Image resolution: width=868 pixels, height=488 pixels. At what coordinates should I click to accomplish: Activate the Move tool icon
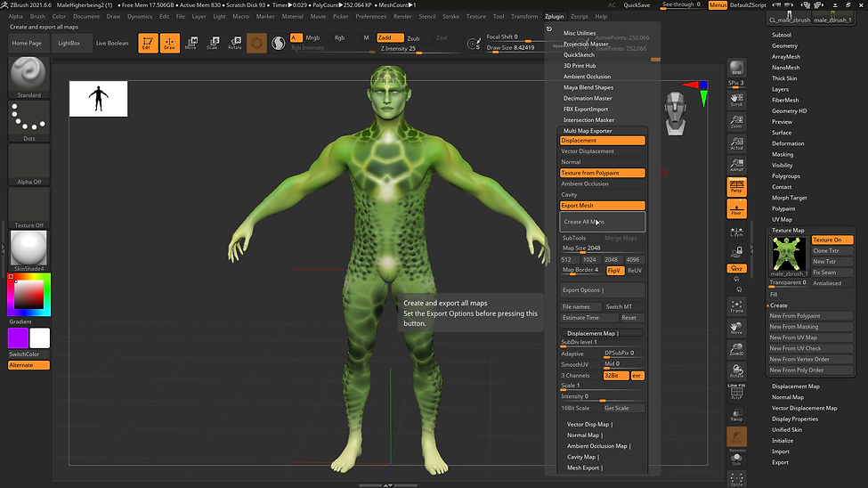(x=191, y=44)
